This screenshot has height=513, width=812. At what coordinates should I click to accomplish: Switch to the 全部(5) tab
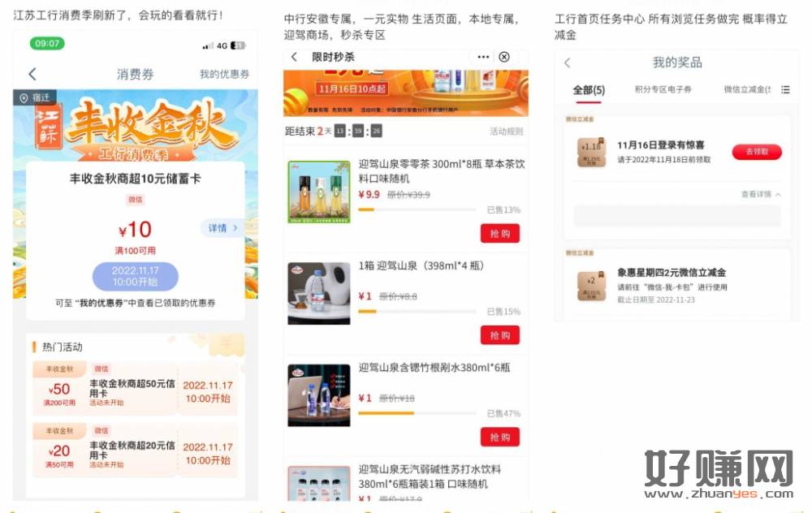click(x=588, y=90)
